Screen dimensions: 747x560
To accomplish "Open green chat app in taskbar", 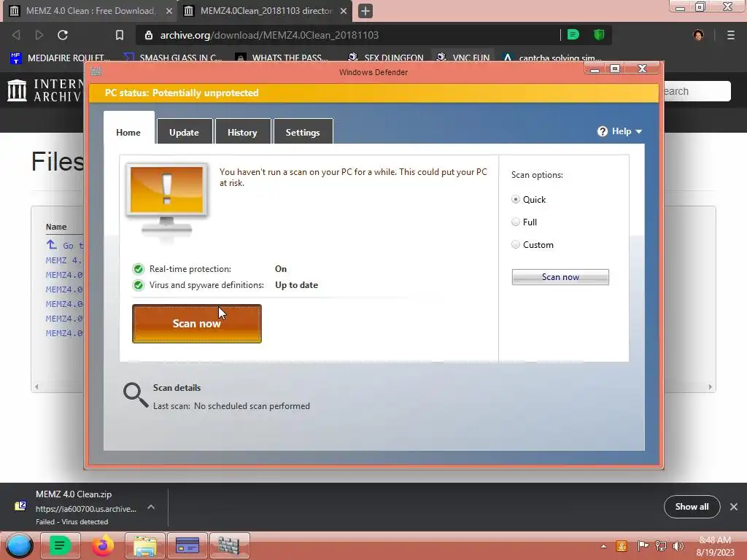I will click(x=60, y=545).
